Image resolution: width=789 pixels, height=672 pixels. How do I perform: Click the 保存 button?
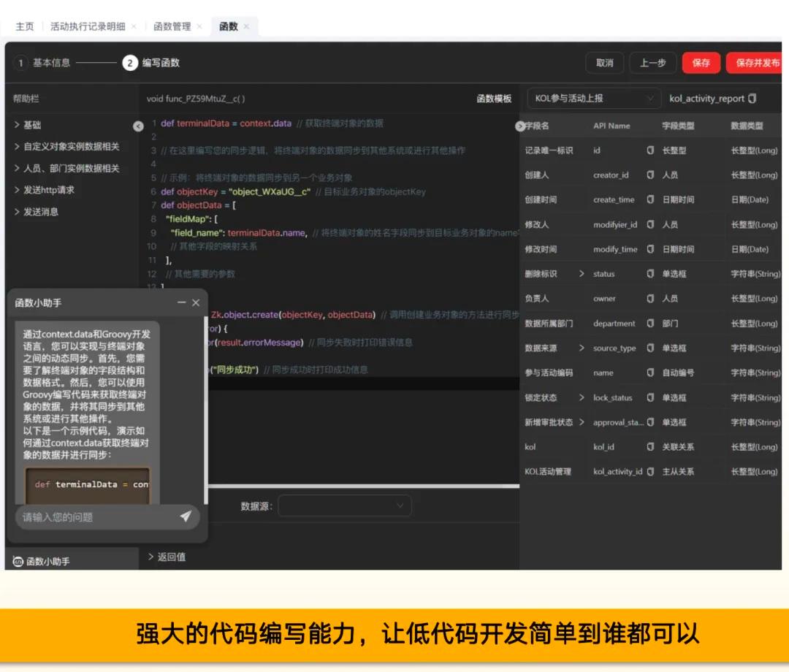click(701, 63)
